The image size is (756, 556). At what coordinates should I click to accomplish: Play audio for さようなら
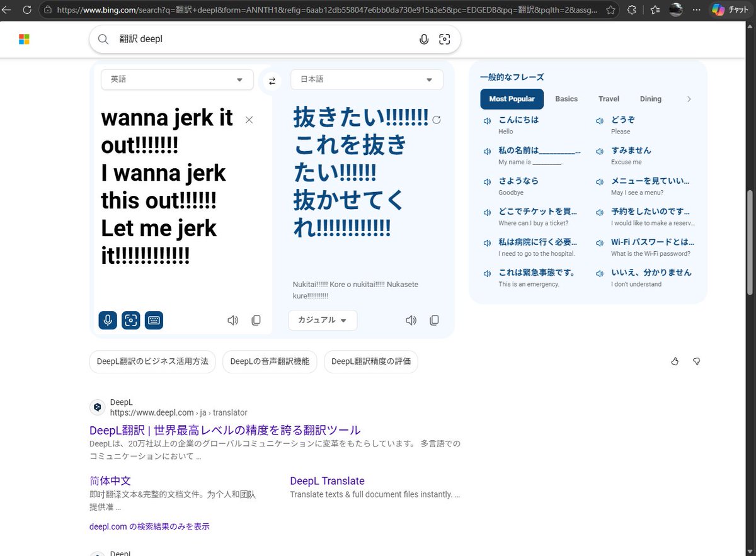click(487, 182)
